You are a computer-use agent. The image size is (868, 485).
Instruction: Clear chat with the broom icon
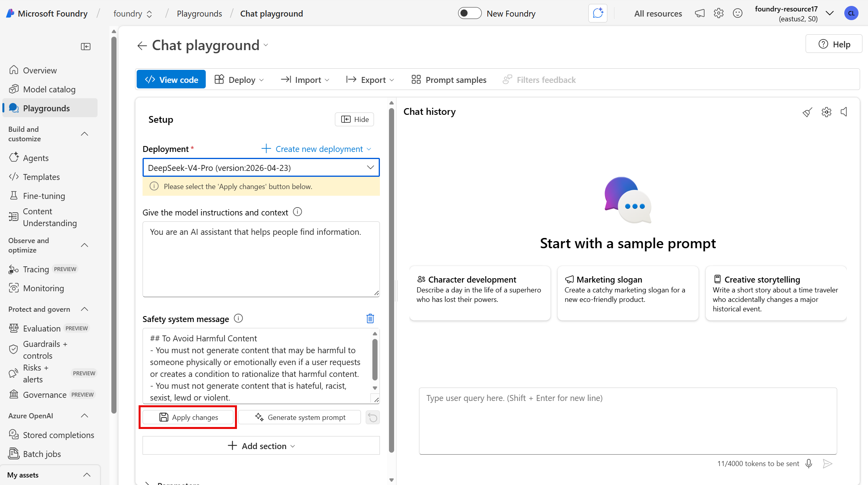(808, 112)
